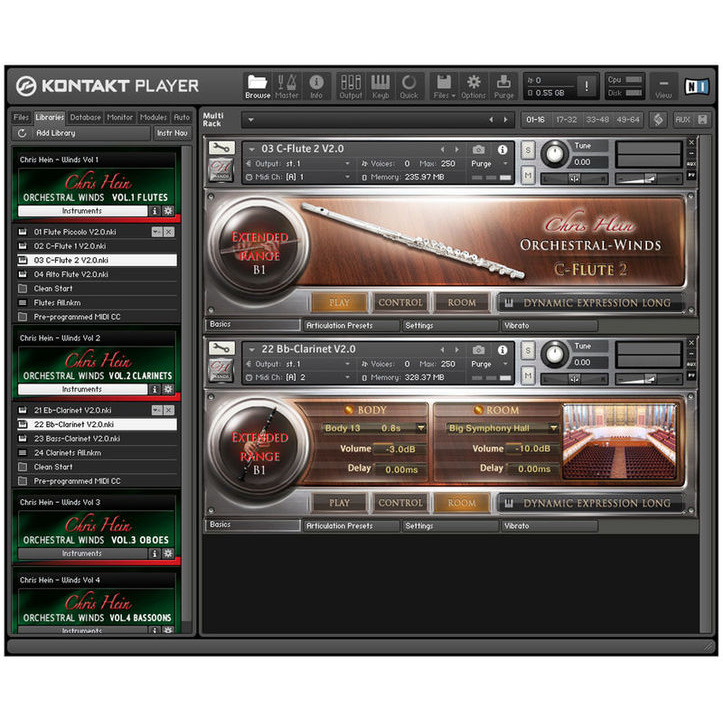Open the Dynamic Expression Long menu for C-Flute

coord(591,303)
